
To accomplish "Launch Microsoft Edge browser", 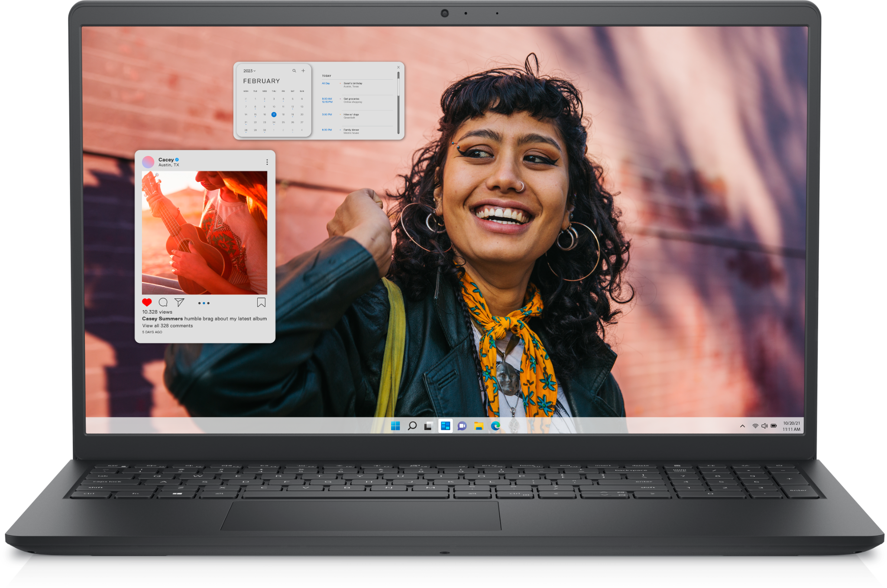I will tap(495, 426).
